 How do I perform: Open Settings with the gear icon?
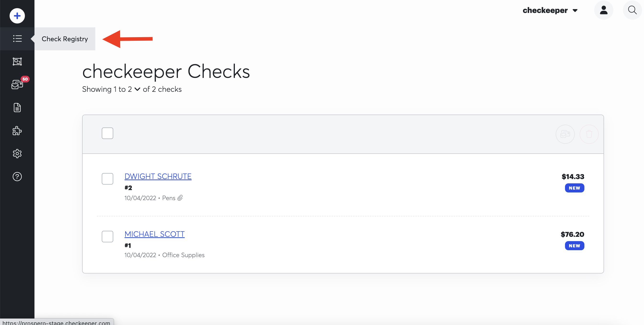[17, 153]
